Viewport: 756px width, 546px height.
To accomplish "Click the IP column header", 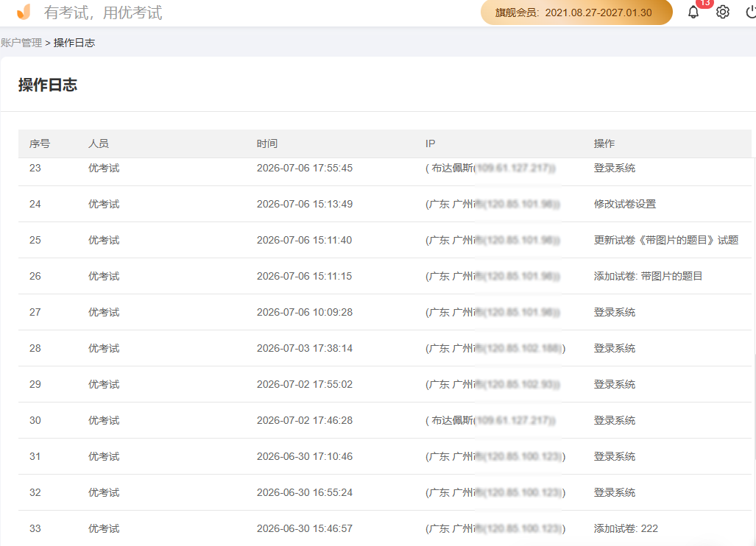I will click(430, 143).
